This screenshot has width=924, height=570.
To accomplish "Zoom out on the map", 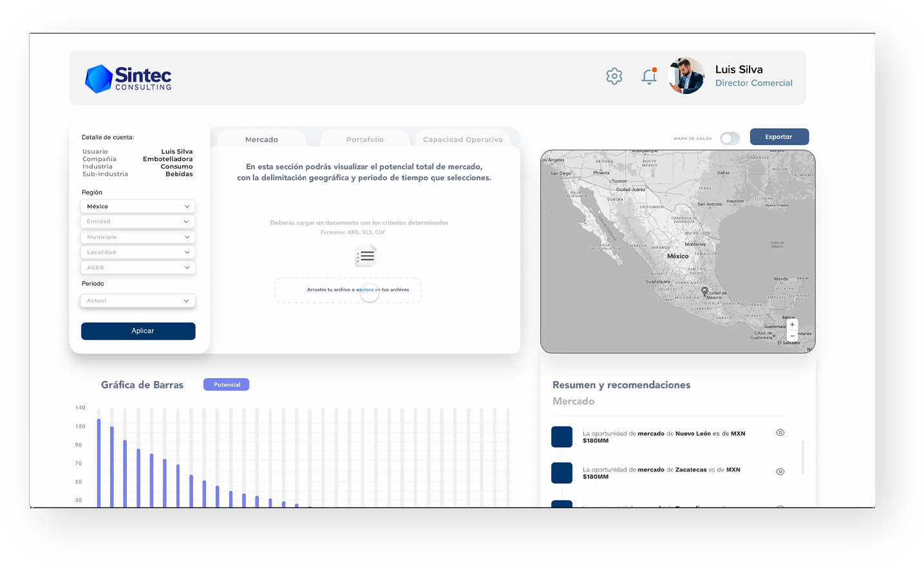I will click(792, 336).
